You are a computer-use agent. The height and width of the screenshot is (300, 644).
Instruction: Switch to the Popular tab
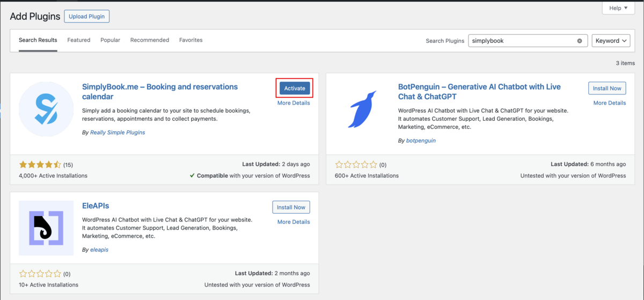[110, 40]
